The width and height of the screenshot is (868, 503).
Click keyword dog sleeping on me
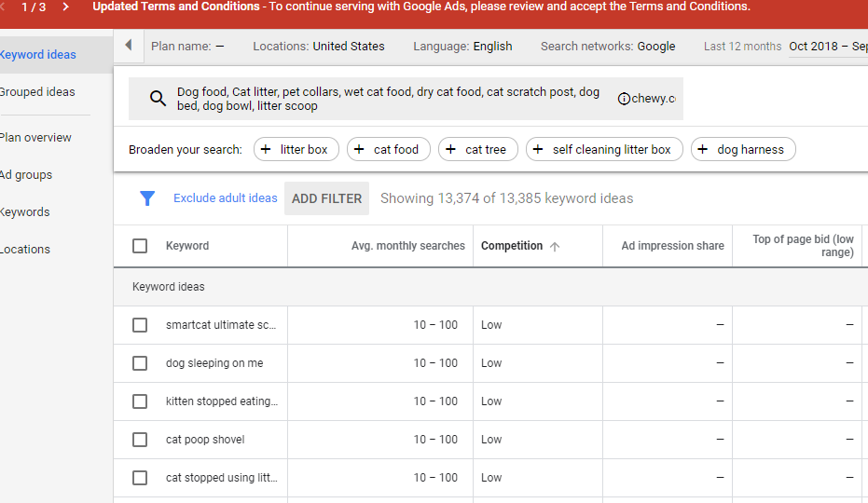(x=214, y=363)
